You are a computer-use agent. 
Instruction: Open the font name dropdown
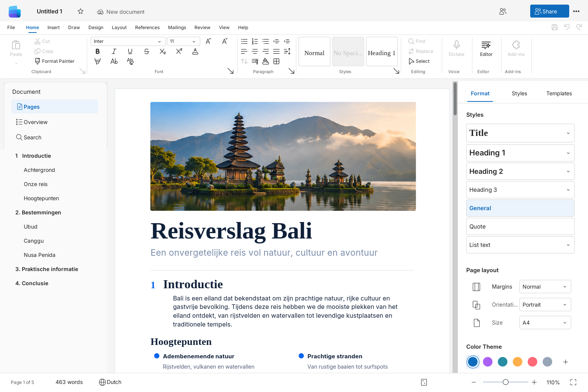point(128,41)
